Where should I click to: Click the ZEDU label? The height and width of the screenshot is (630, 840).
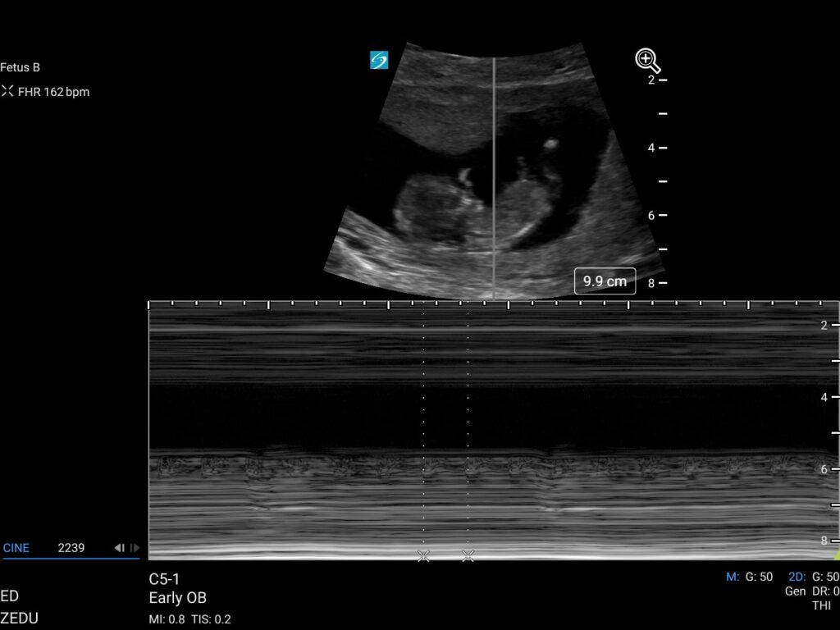point(20,619)
